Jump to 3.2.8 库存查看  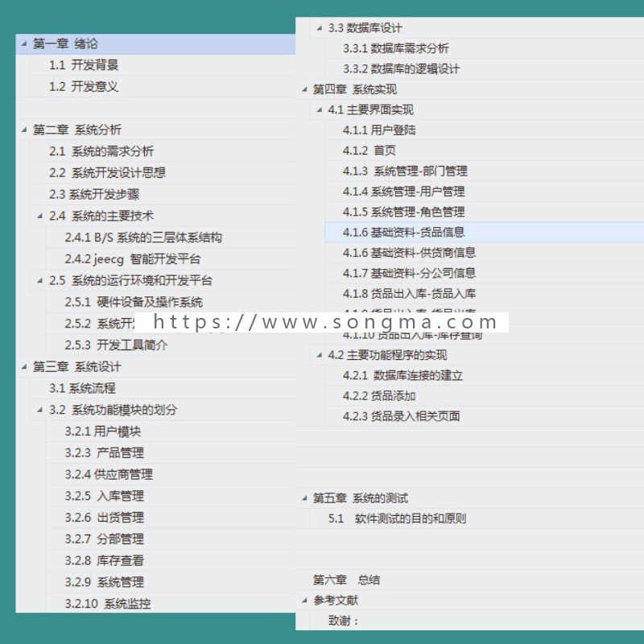point(105,560)
